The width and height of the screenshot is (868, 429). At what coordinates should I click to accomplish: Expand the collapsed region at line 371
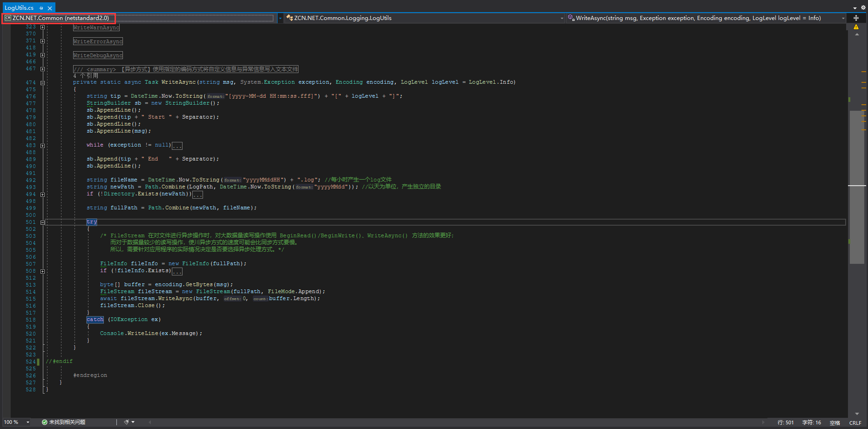click(x=42, y=41)
